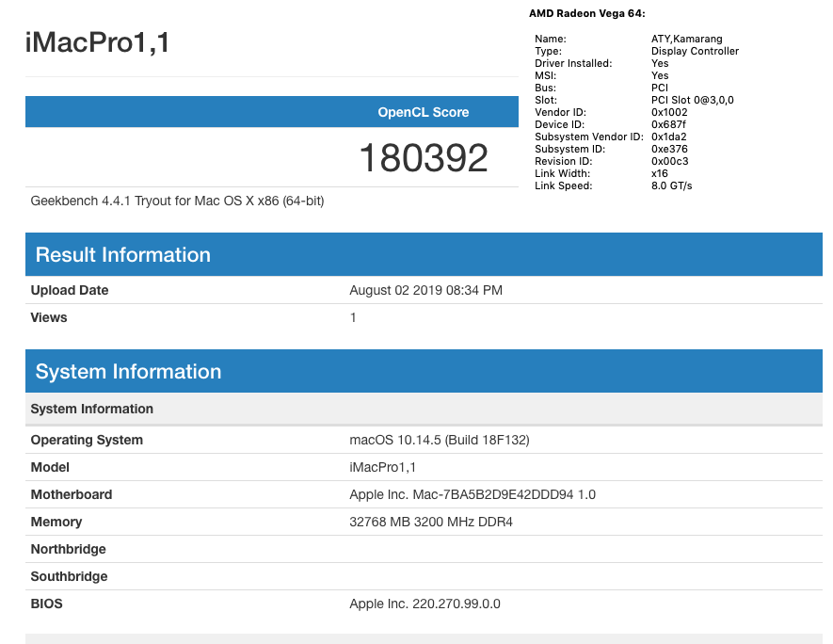
Task: Select the Apple Inc. 220.270.99.0.0 BIOS value
Action: coord(425,604)
